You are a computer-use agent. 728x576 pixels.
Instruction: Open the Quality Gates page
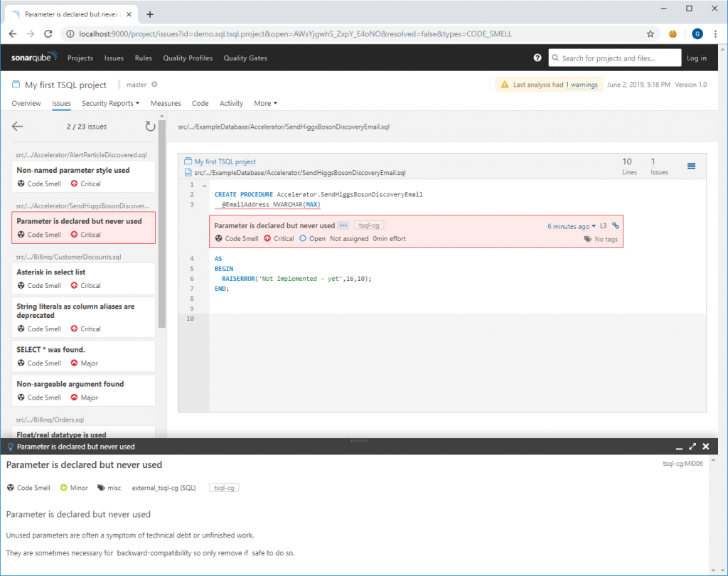[x=245, y=58]
